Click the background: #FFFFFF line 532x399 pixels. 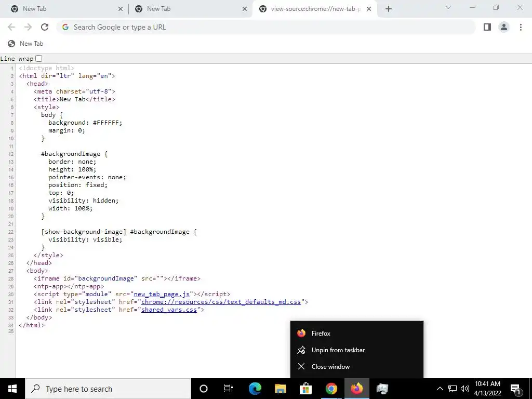pos(85,123)
